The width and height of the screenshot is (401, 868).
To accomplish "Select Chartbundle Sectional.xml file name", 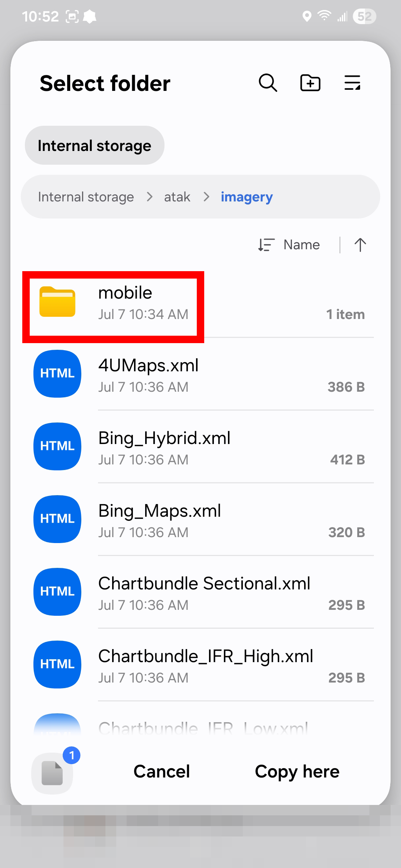I will click(x=204, y=583).
